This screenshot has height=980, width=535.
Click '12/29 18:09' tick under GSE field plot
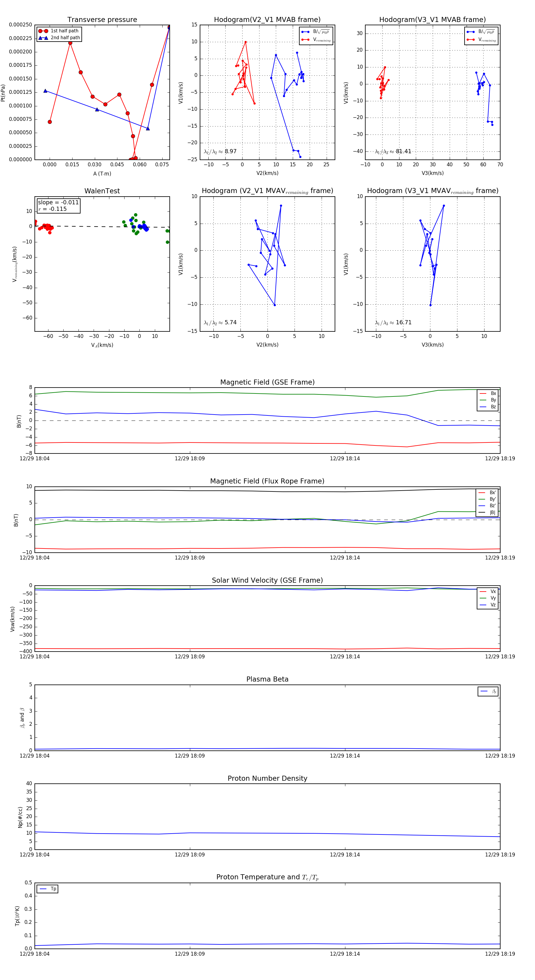point(190,459)
